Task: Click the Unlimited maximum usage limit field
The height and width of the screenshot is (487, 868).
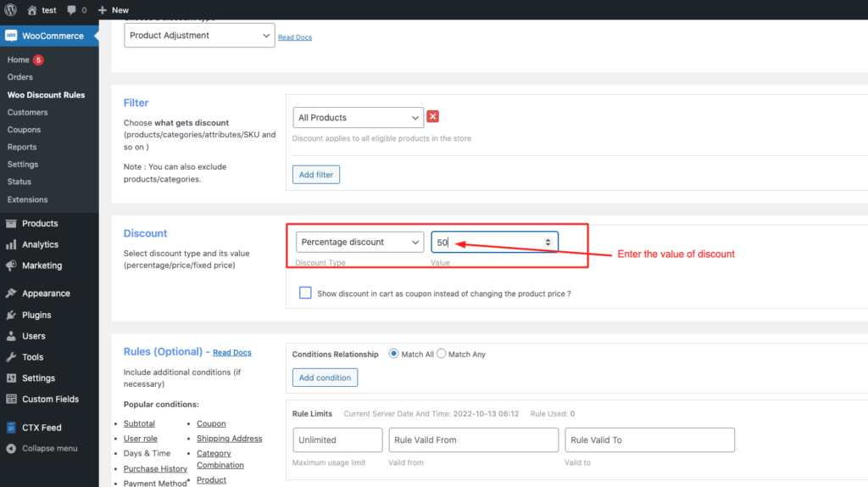Action: tap(337, 439)
